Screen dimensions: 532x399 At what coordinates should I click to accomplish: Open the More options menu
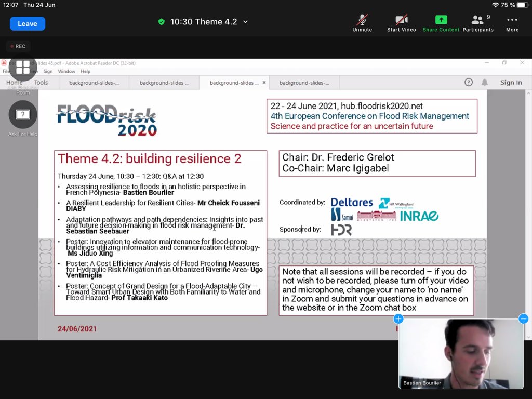512,23
